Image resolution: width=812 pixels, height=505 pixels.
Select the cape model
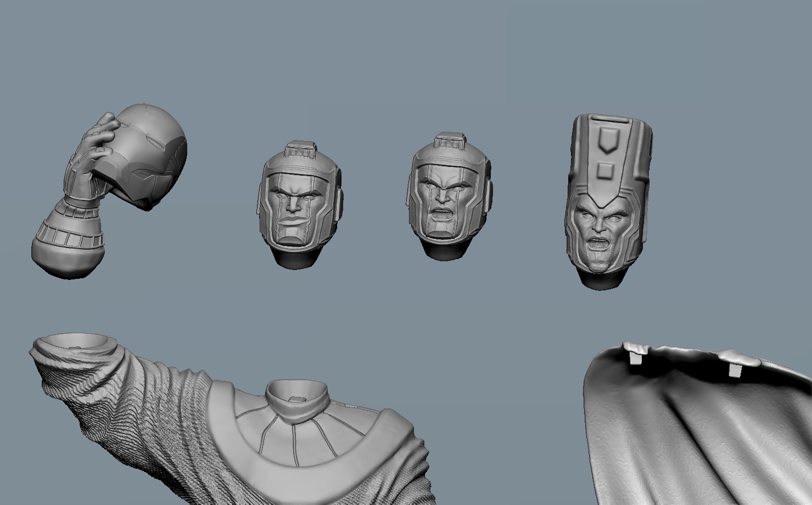pos(697,424)
